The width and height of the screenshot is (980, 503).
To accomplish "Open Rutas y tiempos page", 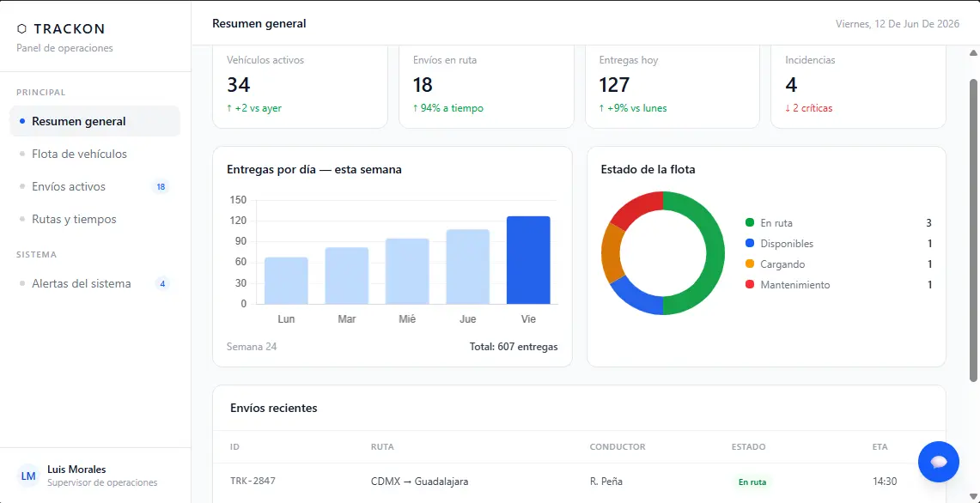I will [x=95, y=220].
